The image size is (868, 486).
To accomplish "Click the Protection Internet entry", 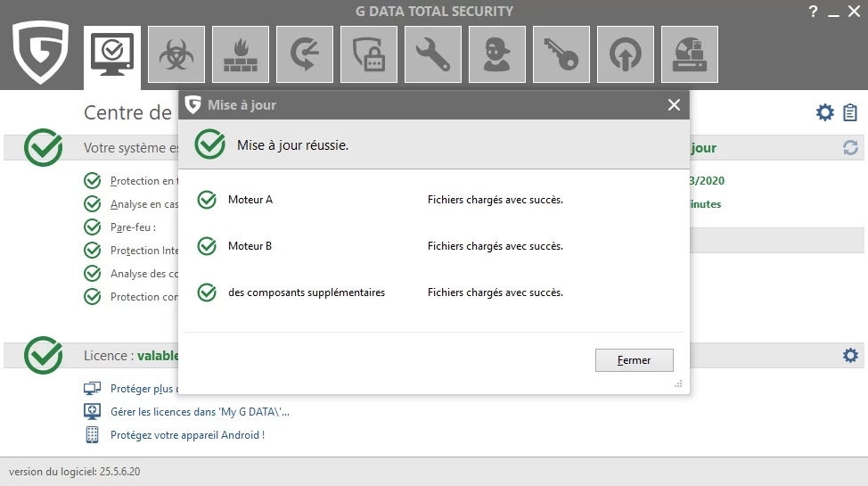I will (144, 251).
